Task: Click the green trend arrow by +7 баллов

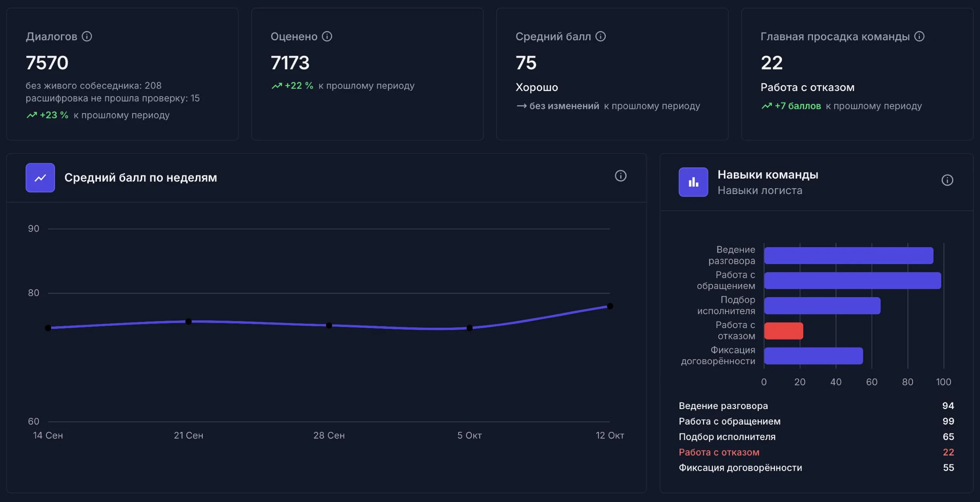Action: click(767, 106)
